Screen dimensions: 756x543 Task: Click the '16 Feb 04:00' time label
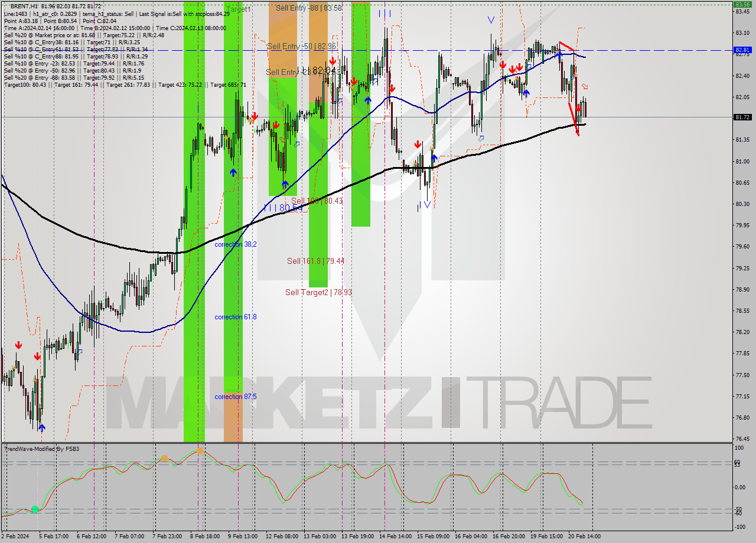(x=471, y=537)
